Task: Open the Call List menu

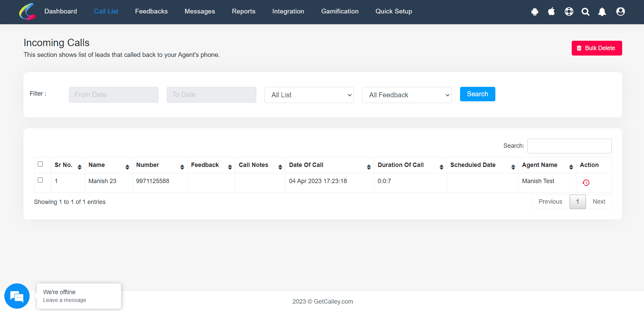Action: (x=106, y=11)
